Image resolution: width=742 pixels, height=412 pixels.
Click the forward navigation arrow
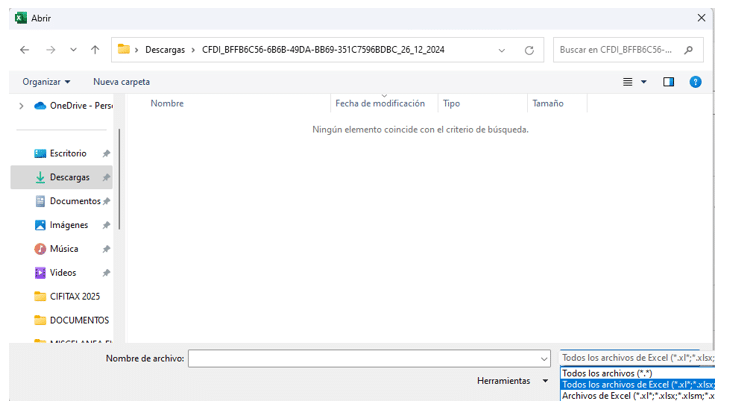pos(49,49)
